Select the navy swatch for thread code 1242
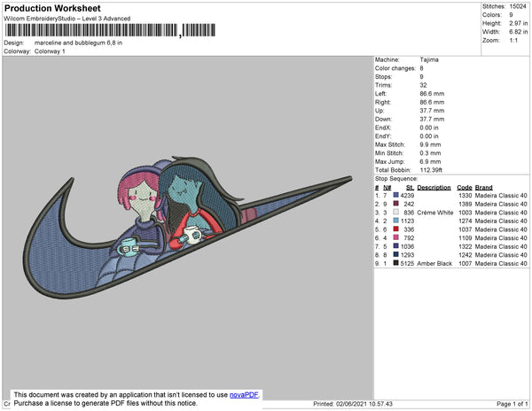 (x=396, y=254)
